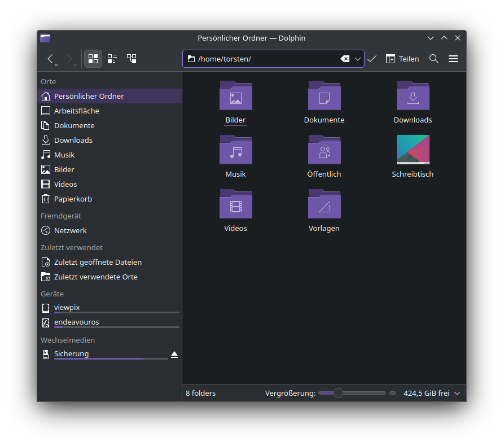Open the back button history arrow
This screenshot has height=446, width=504.
tap(56, 65)
